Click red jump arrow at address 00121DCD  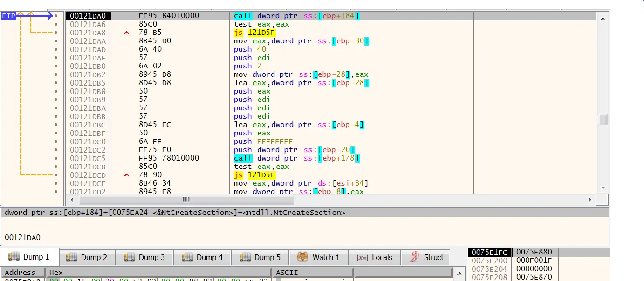(127, 175)
